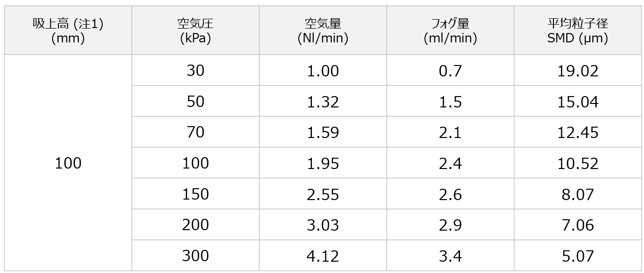
Task: Click the 150 kPa pressure cell
Action: (x=195, y=194)
